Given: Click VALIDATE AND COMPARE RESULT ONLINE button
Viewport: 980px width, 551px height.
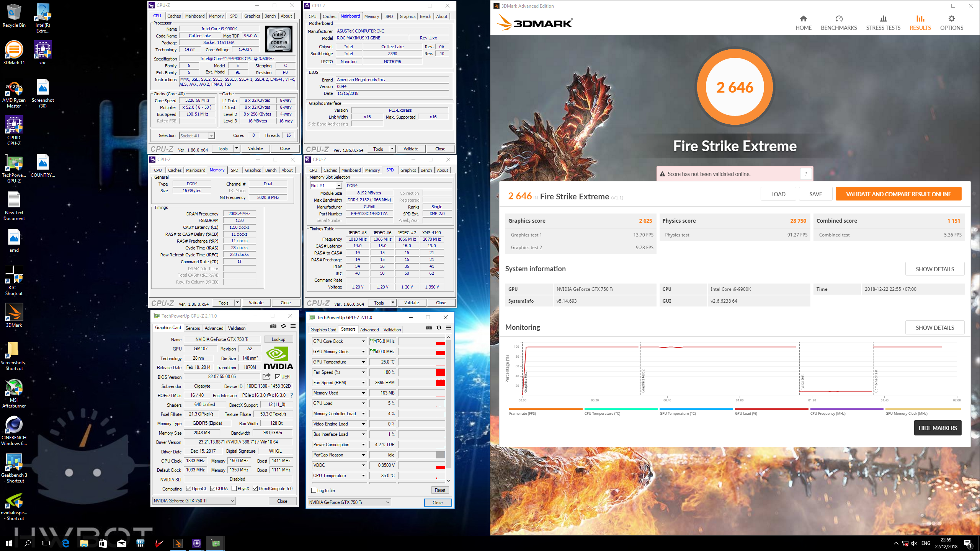Looking at the screenshot, I should pyautogui.click(x=898, y=194).
